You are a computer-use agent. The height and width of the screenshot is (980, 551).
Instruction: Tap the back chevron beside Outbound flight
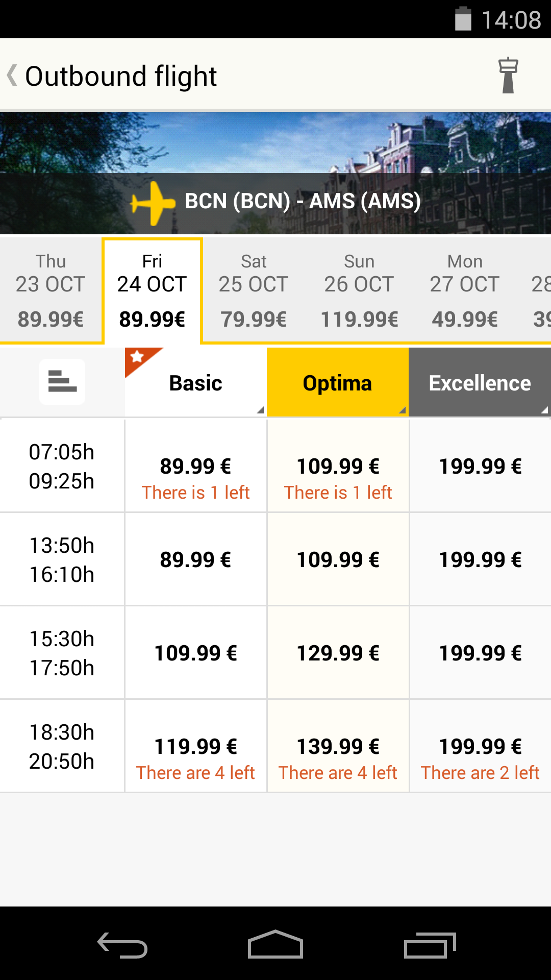(x=12, y=76)
